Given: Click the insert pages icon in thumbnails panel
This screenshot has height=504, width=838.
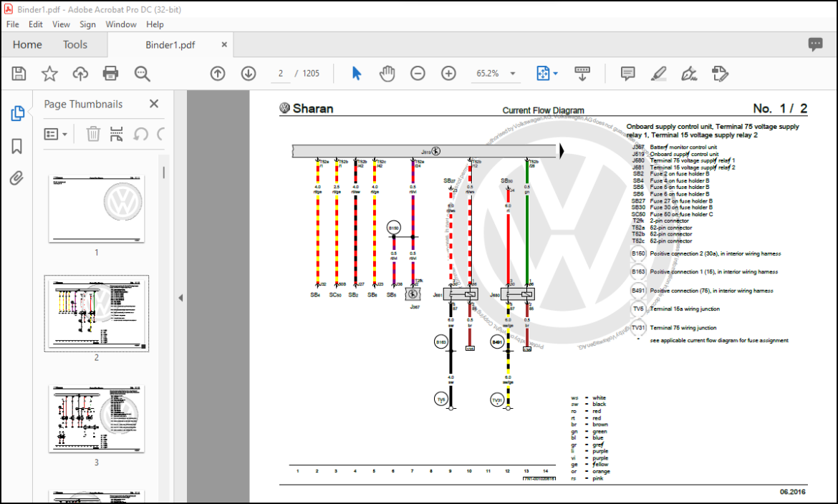Looking at the screenshot, I should [x=117, y=134].
